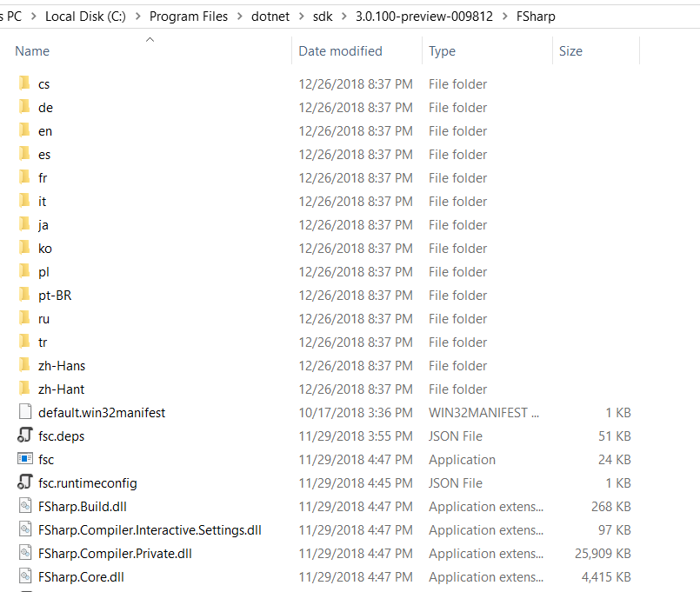
Task: Click the fsc.deps JSON file icon
Action: [25, 435]
